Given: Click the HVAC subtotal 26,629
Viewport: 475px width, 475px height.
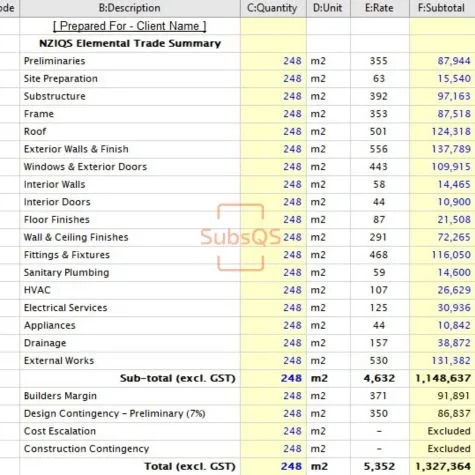Looking at the screenshot, I should (454, 290).
